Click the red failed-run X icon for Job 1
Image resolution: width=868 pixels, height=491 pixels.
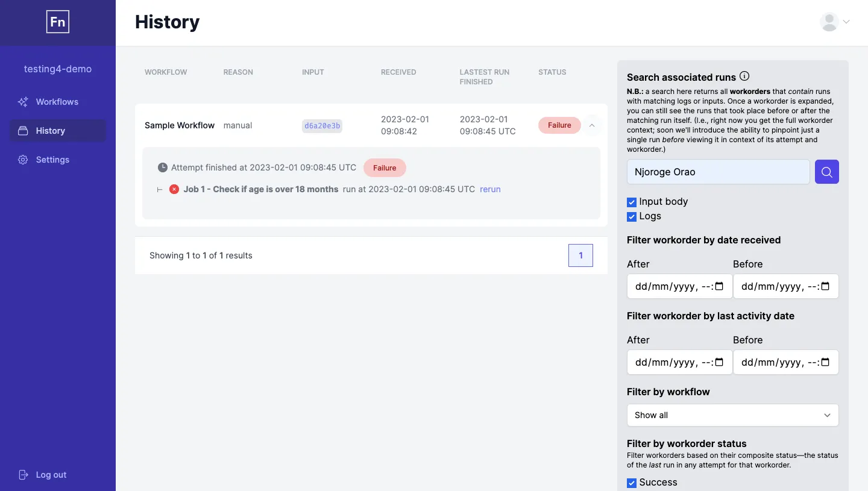pyautogui.click(x=174, y=189)
